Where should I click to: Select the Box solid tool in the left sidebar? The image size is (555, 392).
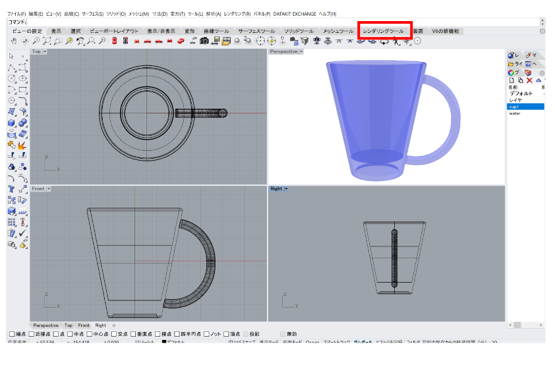[12, 123]
